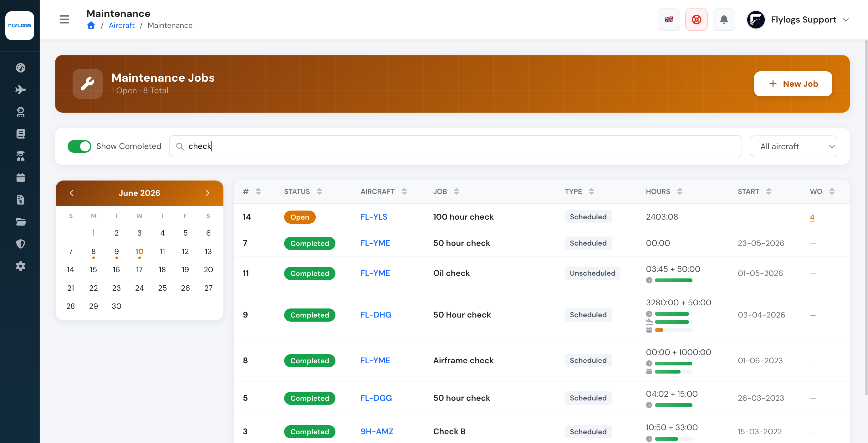Open the calendar icon in sidebar
This screenshot has height=443, width=868.
21,177
